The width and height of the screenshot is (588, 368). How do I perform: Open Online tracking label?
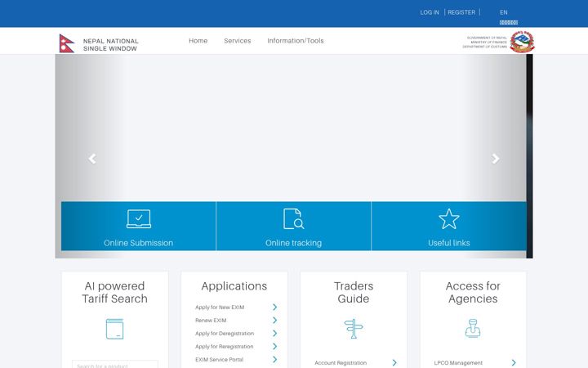point(294,243)
